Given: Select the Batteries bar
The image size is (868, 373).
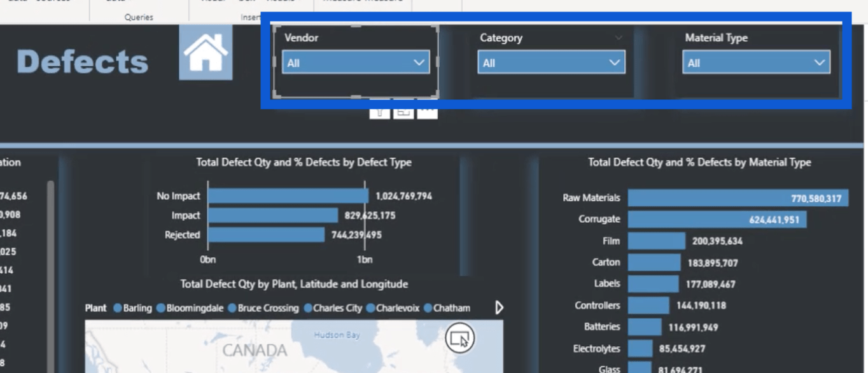Looking at the screenshot, I should (645, 327).
